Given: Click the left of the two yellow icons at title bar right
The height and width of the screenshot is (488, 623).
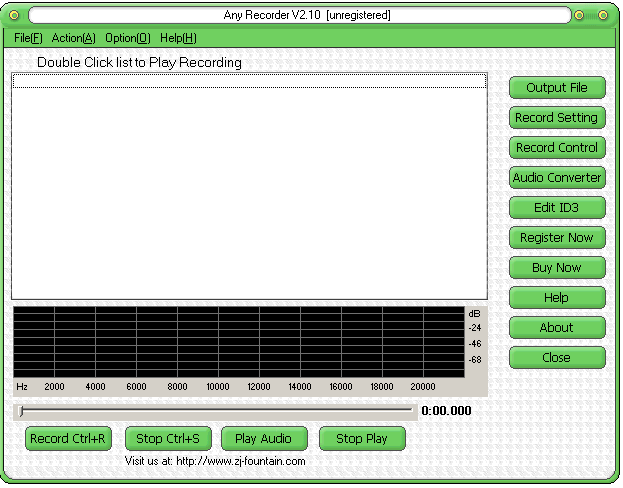Looking at the screenshot, I should point(579,15).
